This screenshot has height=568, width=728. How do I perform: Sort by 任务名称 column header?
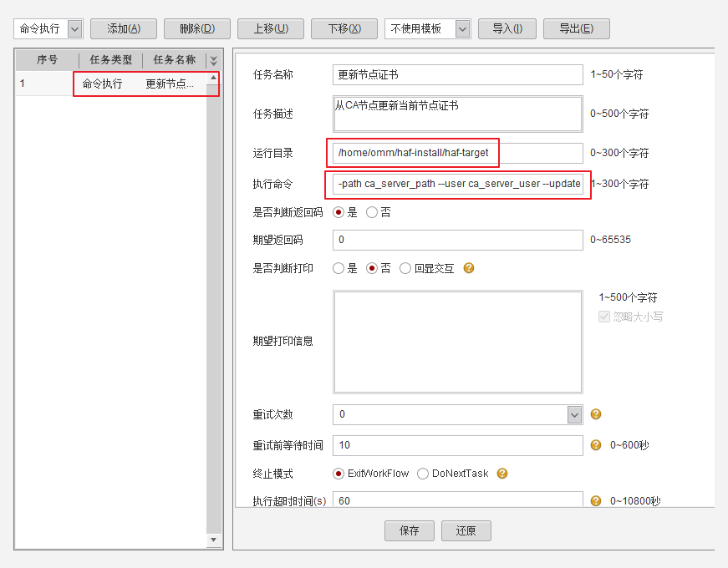175,60
